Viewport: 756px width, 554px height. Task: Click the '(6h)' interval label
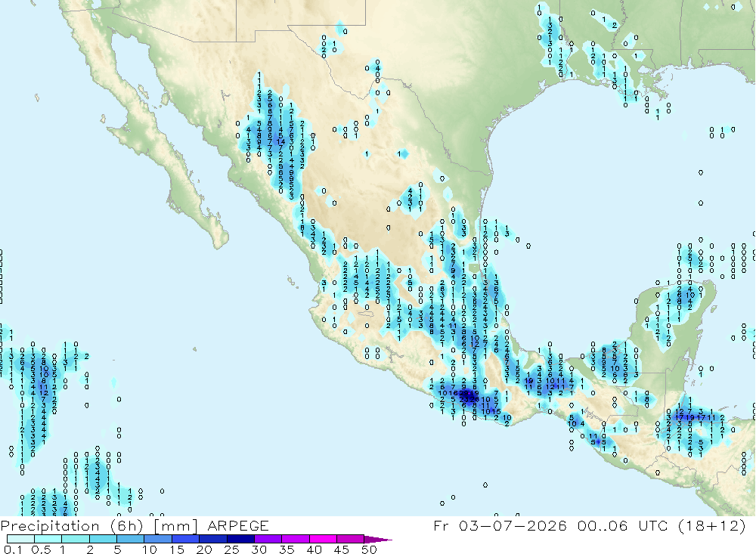125,525
